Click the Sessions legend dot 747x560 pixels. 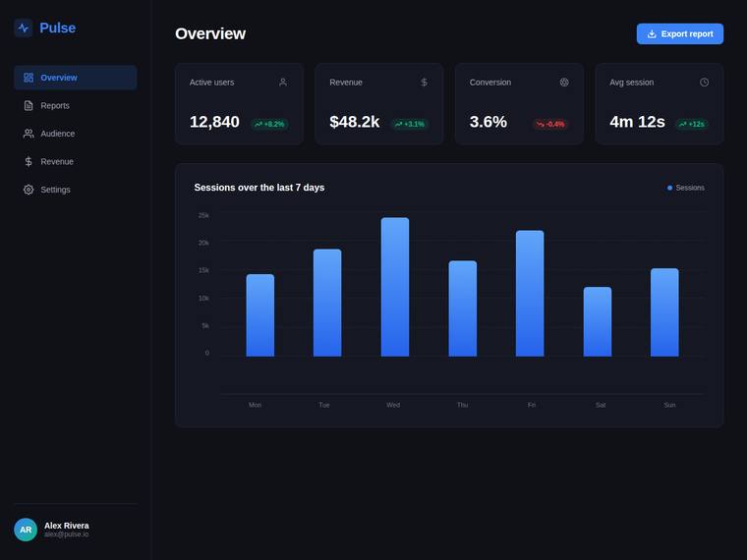669,188
